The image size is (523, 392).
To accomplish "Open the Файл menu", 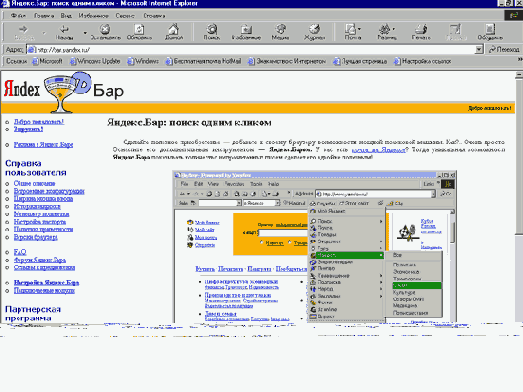I will 18,16.
